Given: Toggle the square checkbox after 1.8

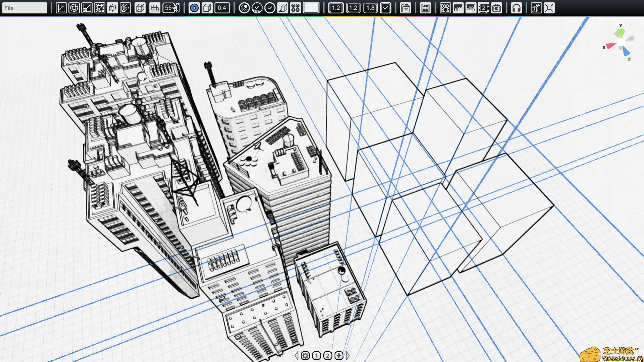Looking at the screenshot, I should 385,8.
